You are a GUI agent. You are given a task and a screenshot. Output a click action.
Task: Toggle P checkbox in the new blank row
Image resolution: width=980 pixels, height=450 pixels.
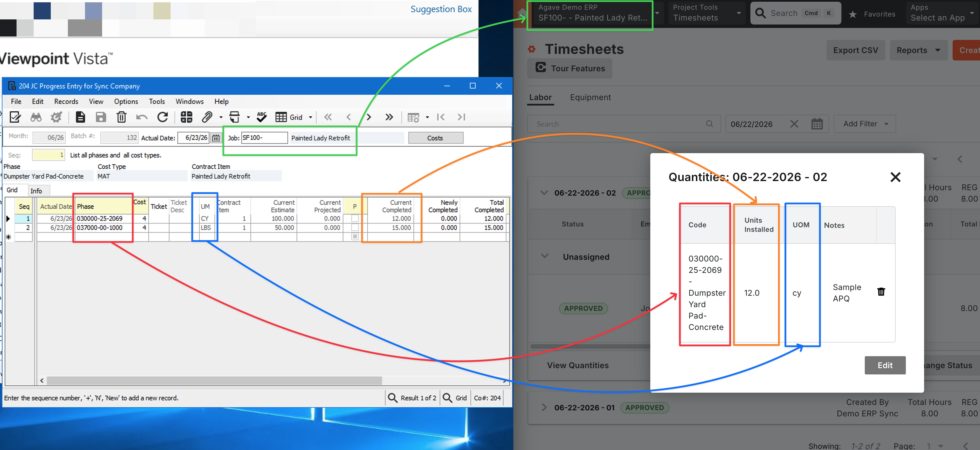coord(355,237)
